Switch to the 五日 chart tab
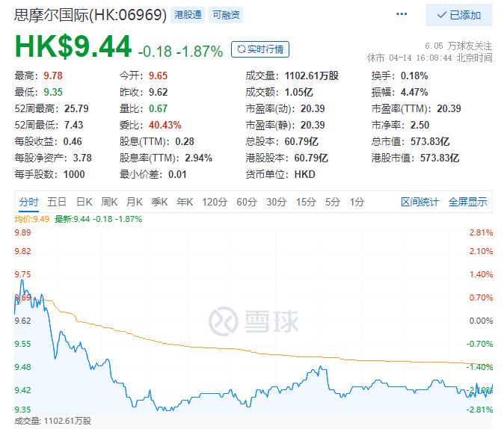This screenshot has height=429, width=504. tap(57, 202)
